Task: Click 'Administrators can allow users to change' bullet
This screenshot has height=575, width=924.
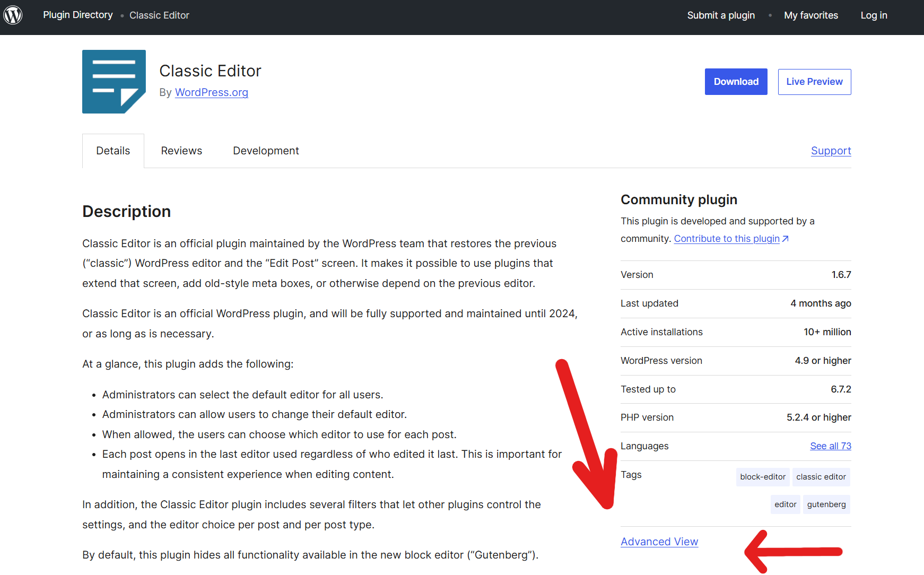Action: point(255,414)
